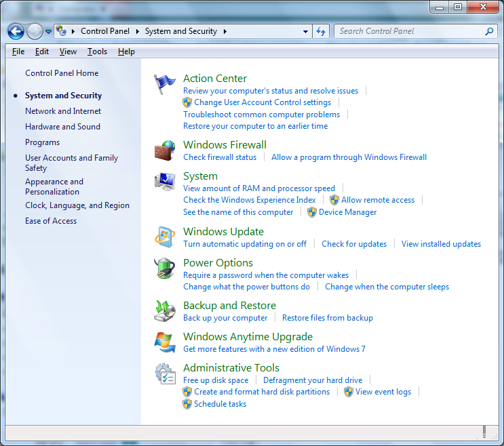The height and width of the screenshot is (446, 504).
Task: Click Defragment your hard drive link
Action: (313, 380)
